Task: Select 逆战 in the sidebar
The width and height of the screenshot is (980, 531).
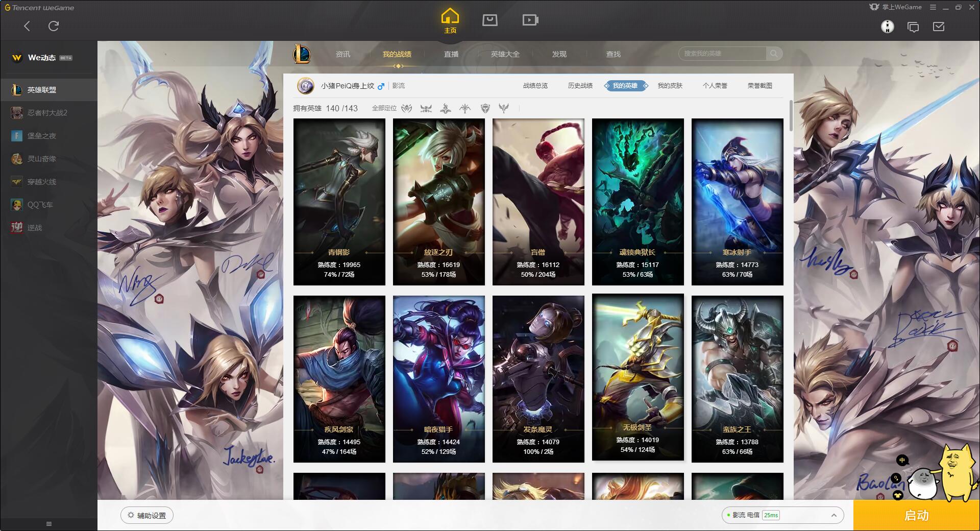Action: point(48,228)
